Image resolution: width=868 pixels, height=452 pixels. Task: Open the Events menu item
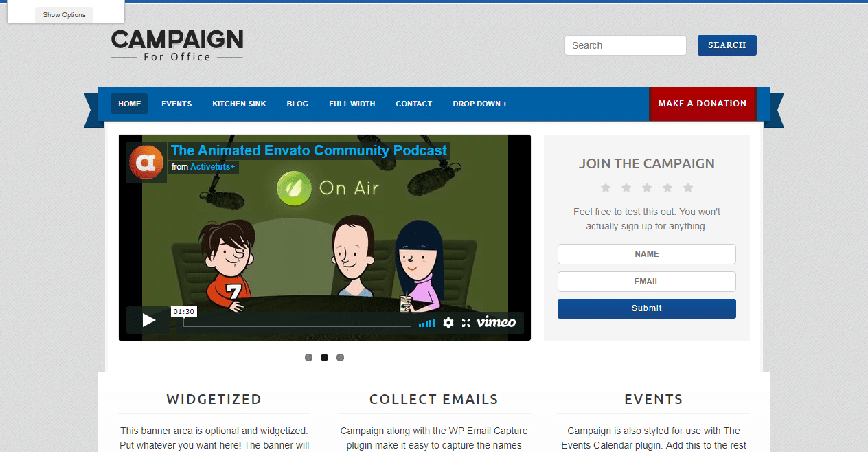point(176,104)
